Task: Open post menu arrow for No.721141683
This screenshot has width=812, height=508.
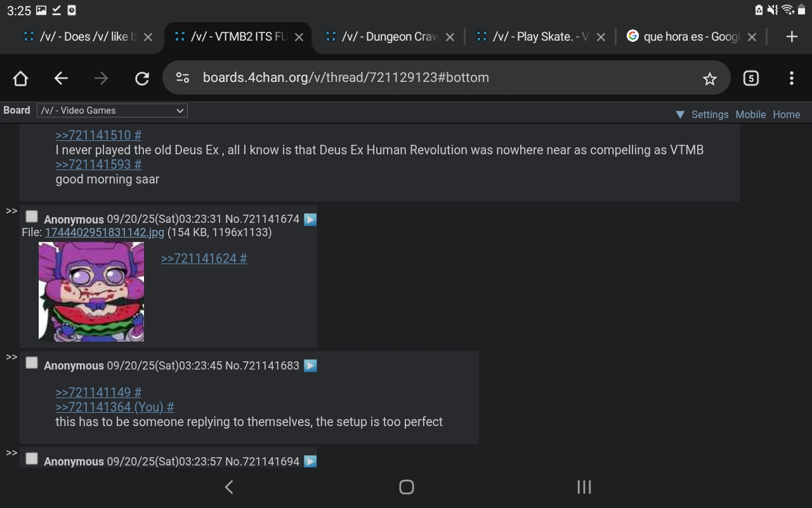Action: [x=310, y=366]
